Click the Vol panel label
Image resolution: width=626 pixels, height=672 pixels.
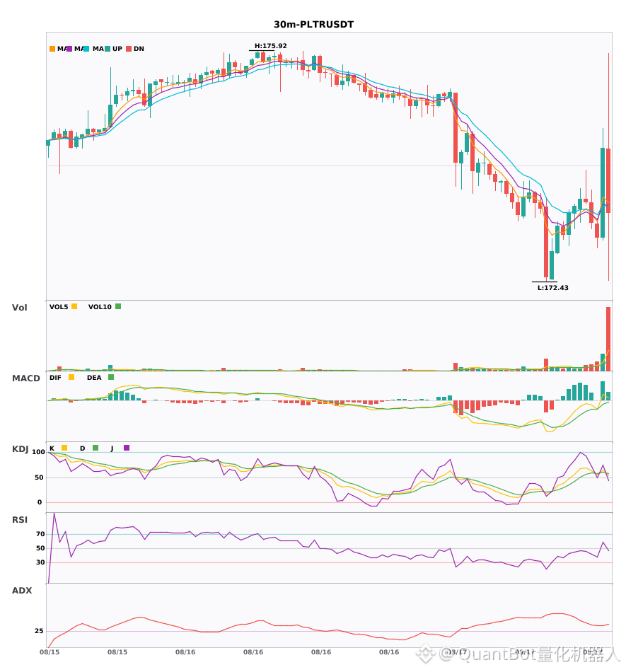pos(19,308)
